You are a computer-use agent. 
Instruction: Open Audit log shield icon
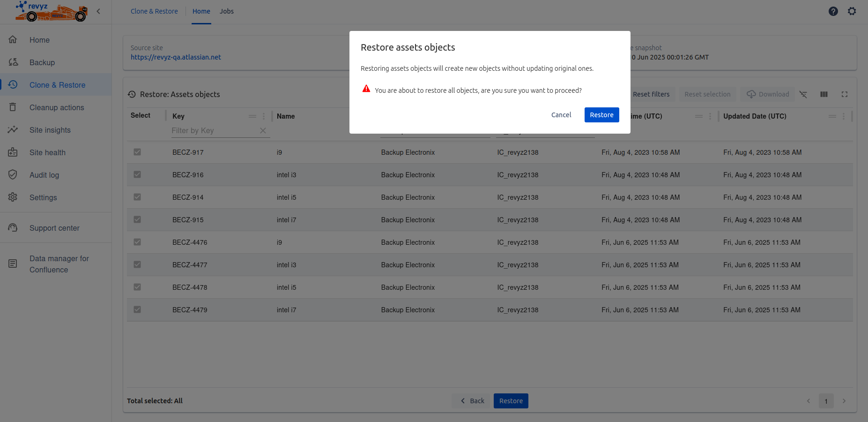pos(13,175)
